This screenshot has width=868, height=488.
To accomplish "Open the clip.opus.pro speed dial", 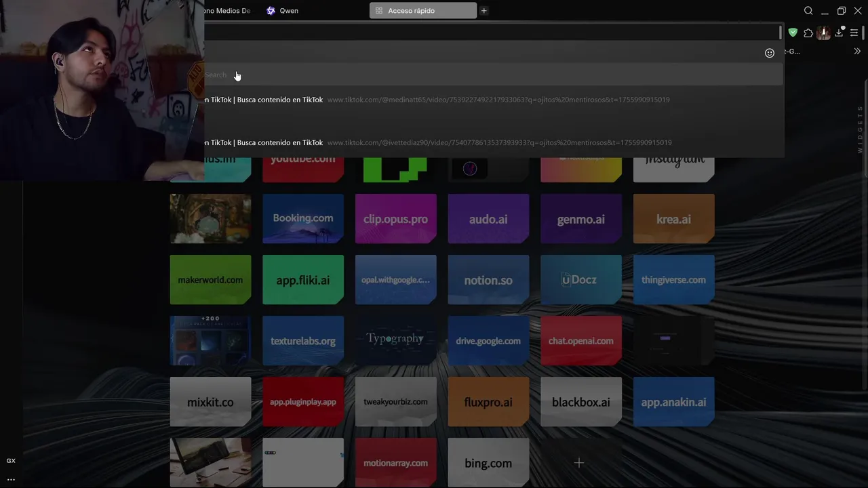I will 395,218.
